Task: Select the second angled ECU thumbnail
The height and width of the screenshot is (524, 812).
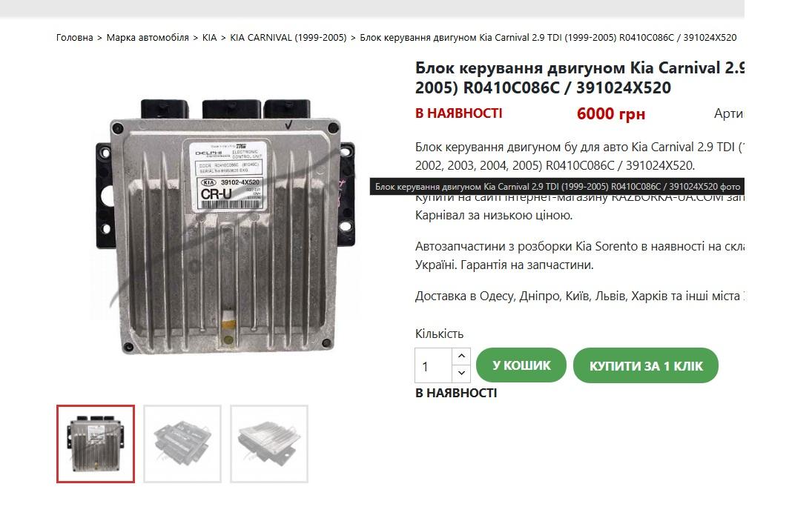Action: 182,444
